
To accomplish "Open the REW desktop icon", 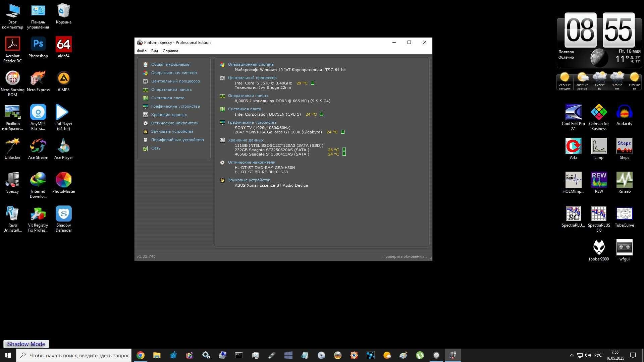I will click(x=599, y=183).
